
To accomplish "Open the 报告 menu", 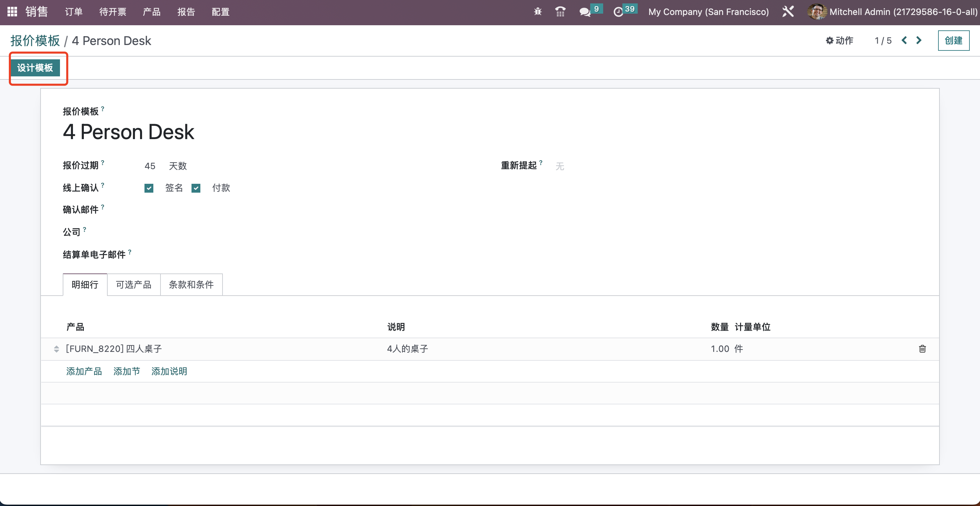I will click(x=186, y=12).
